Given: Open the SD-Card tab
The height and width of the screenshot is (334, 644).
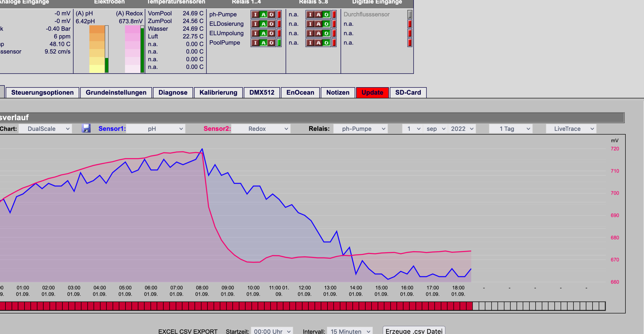Looking at the screenshot, I should point(408,92).
